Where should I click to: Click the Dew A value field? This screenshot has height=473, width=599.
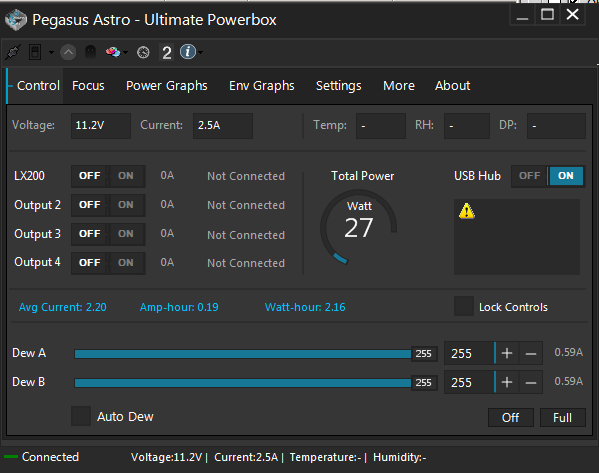pos(469,353)
